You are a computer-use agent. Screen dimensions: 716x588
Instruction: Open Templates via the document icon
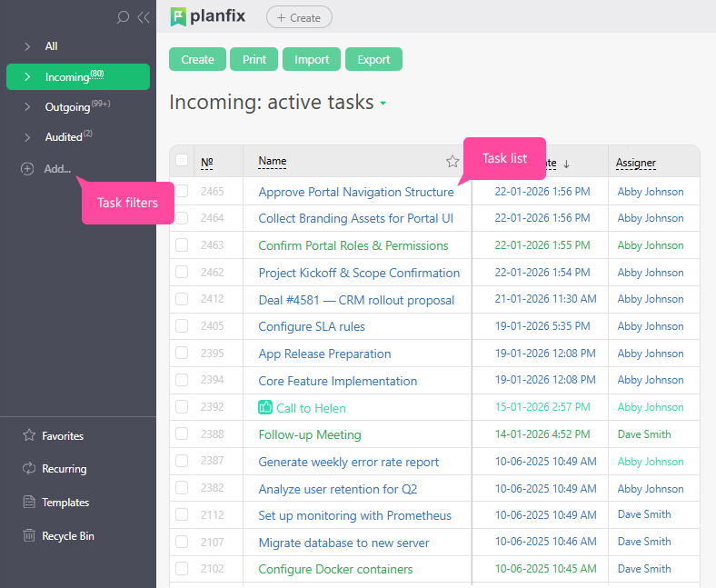[29, 503]
